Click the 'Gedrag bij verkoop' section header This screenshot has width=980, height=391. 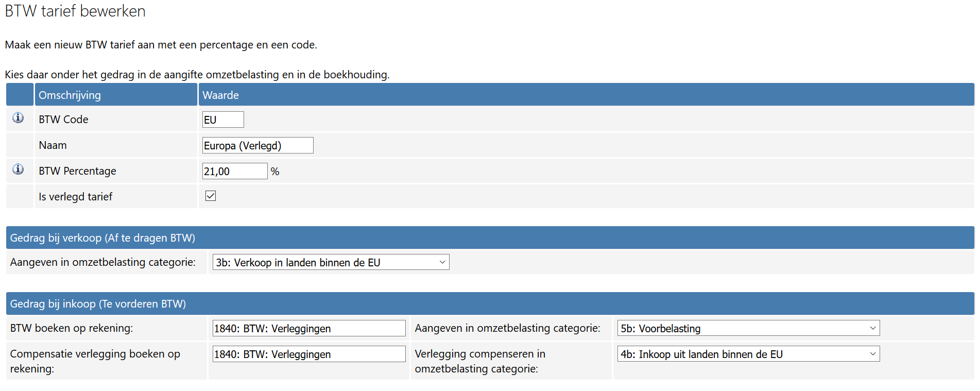point(102,238)
